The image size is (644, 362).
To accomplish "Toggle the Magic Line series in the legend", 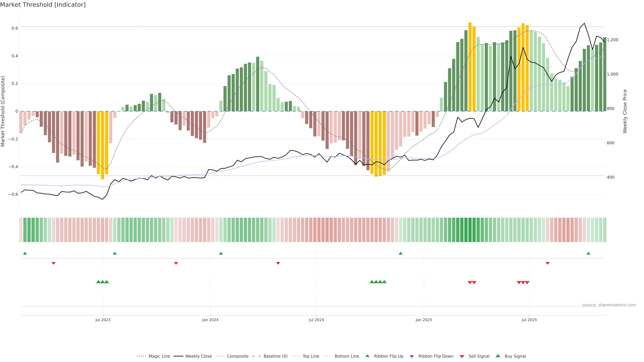I will pyautogui.click(x=159, y=356).
